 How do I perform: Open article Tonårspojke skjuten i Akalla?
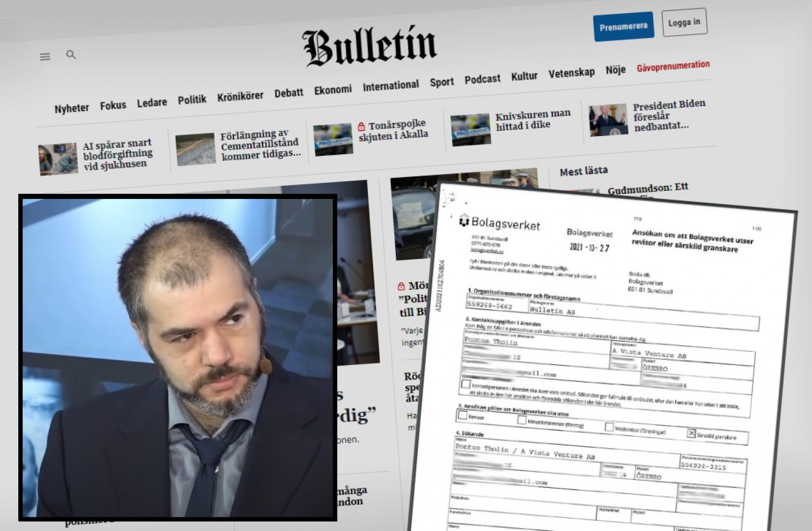[393, 130]
